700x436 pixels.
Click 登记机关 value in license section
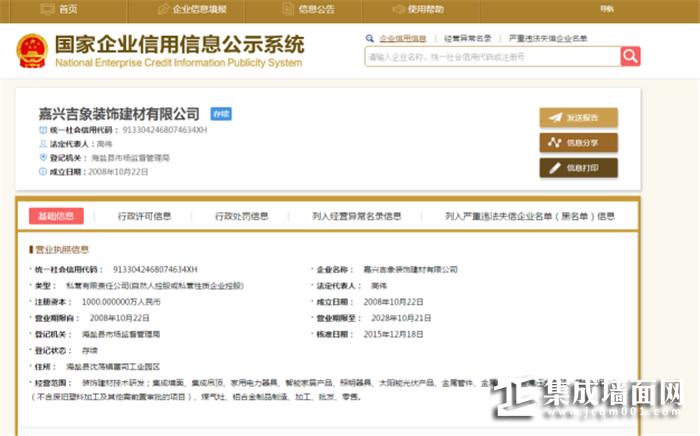pyautogui.click(x=121, y=334)
